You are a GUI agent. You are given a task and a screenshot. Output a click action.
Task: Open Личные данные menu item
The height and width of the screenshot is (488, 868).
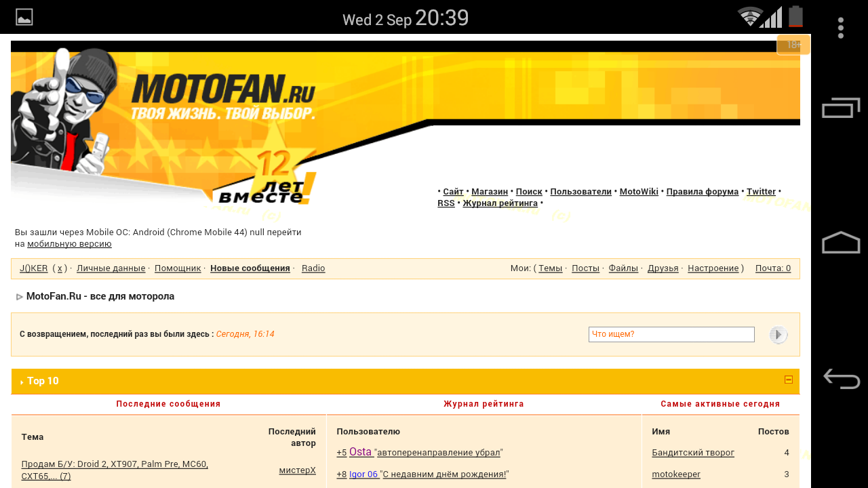coord(111,268)
